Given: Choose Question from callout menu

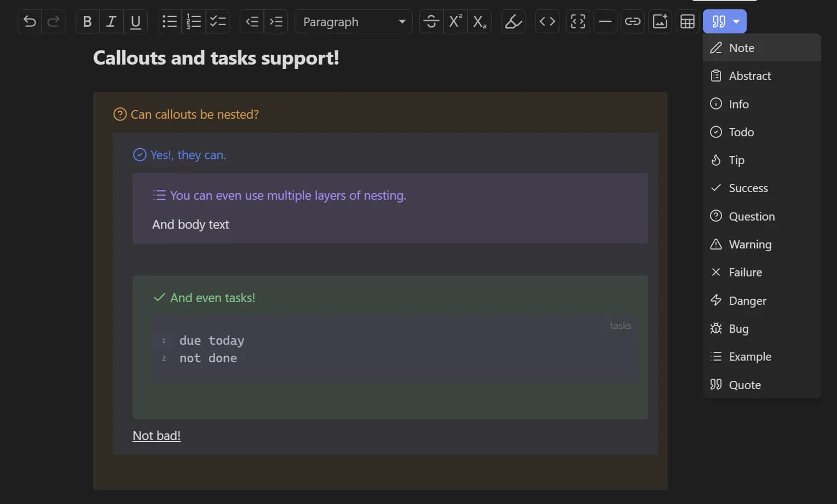Looking at the screenshot, I should coord(762,216).
